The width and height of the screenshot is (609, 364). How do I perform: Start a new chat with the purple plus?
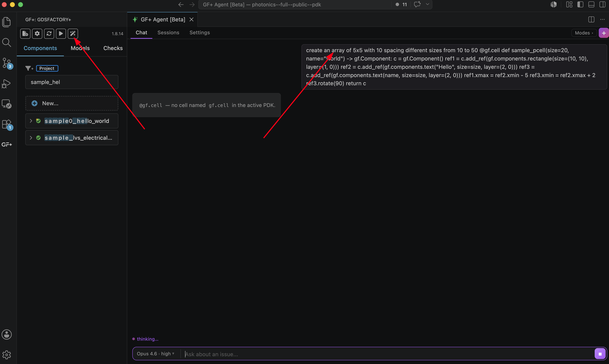pyautogui.click(x=604, y=33)
